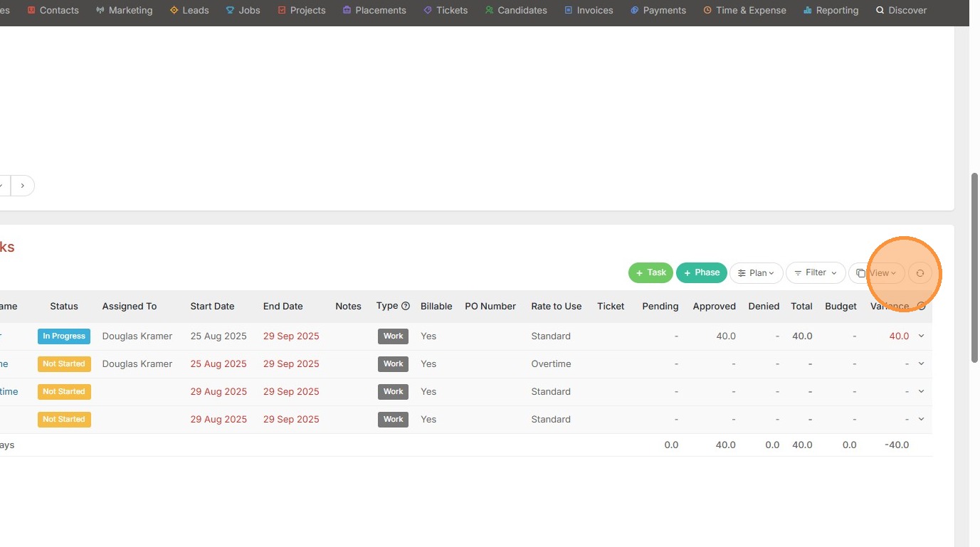Click Not Started badge in Overtime row
980x547 pixels.
[x=64, y=363]
